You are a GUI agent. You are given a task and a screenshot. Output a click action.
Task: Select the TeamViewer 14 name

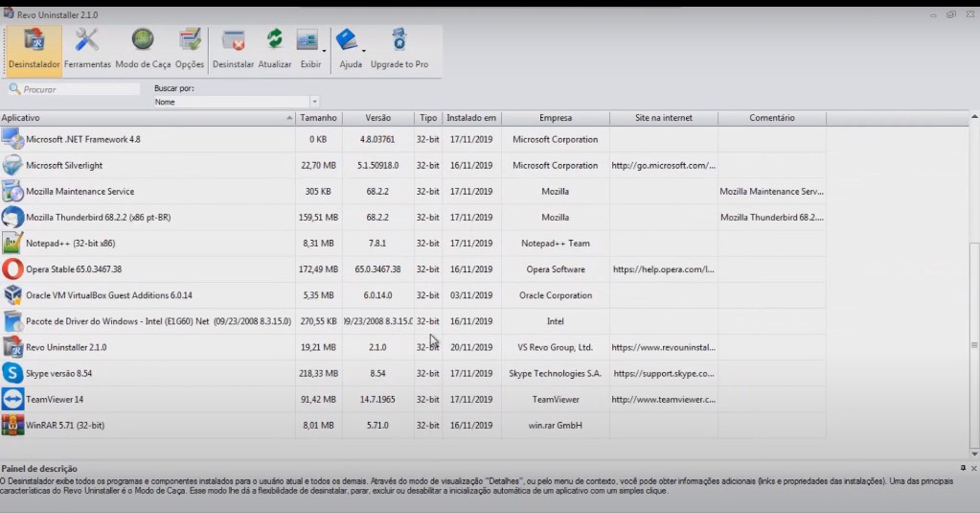55,399
